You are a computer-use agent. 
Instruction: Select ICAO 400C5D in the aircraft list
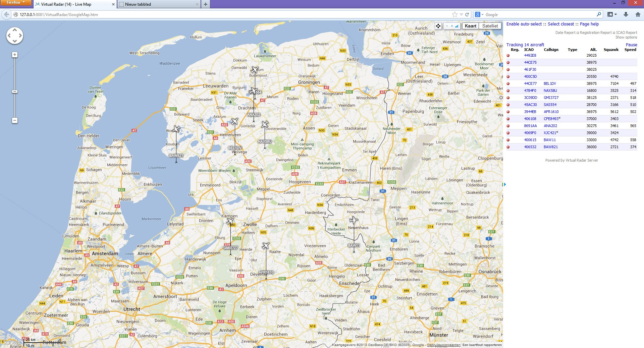(x=530, y=77)
